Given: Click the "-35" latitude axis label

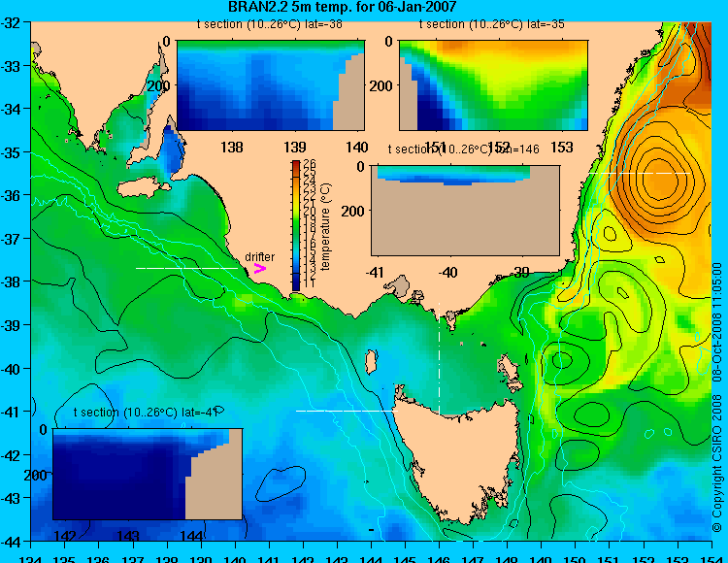Looking at the screenshot, I should pyautogui.click(x=11, y=152).
